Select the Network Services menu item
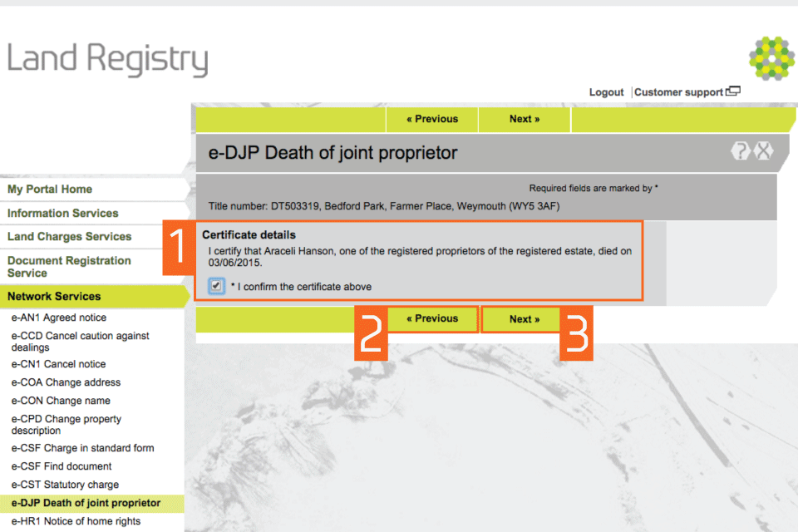Image resolution: width=798 pixels, height=532 pixels. 54,296
